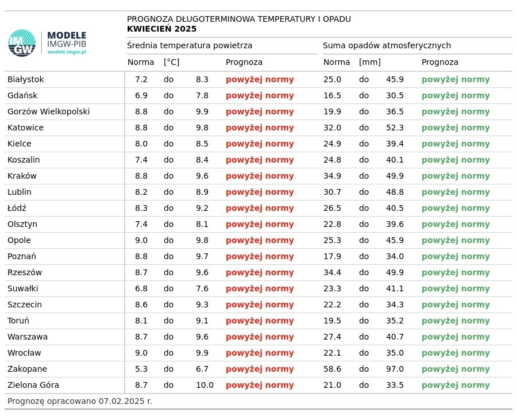The image size is (517, 420).
Task: Click the KWIECIEŃ 2025 title
Action: point(161,29)
